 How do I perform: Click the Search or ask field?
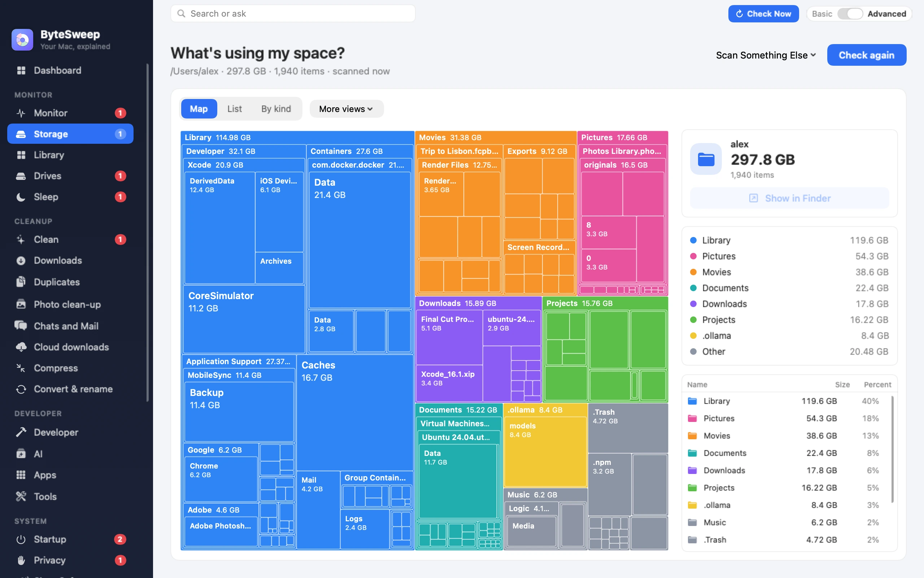click(293, 14)
